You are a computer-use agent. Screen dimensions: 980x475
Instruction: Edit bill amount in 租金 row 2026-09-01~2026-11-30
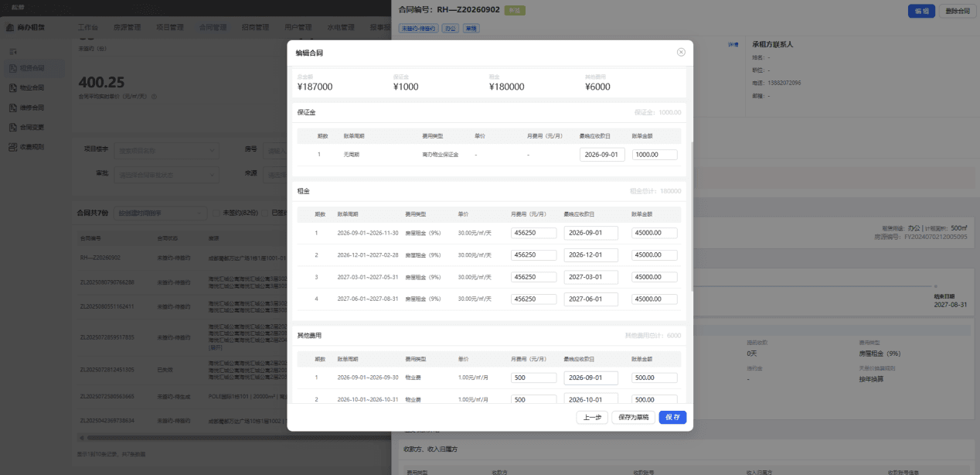click(x=655, y=233)
